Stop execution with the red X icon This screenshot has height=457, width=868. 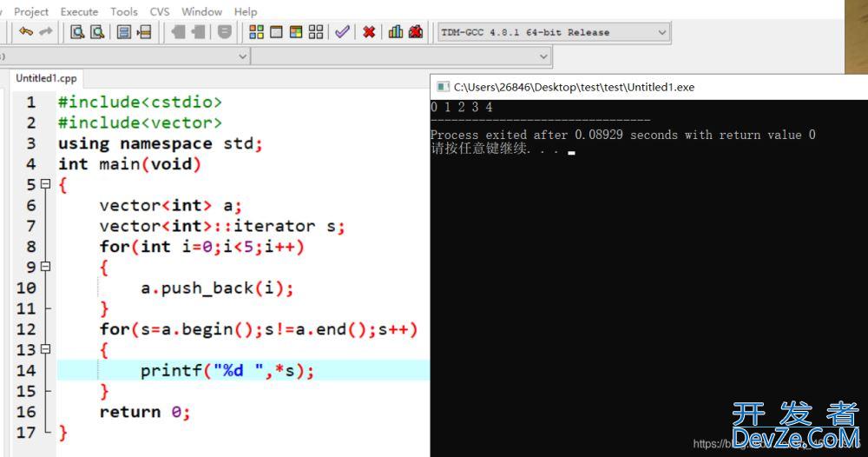point(369,32)
